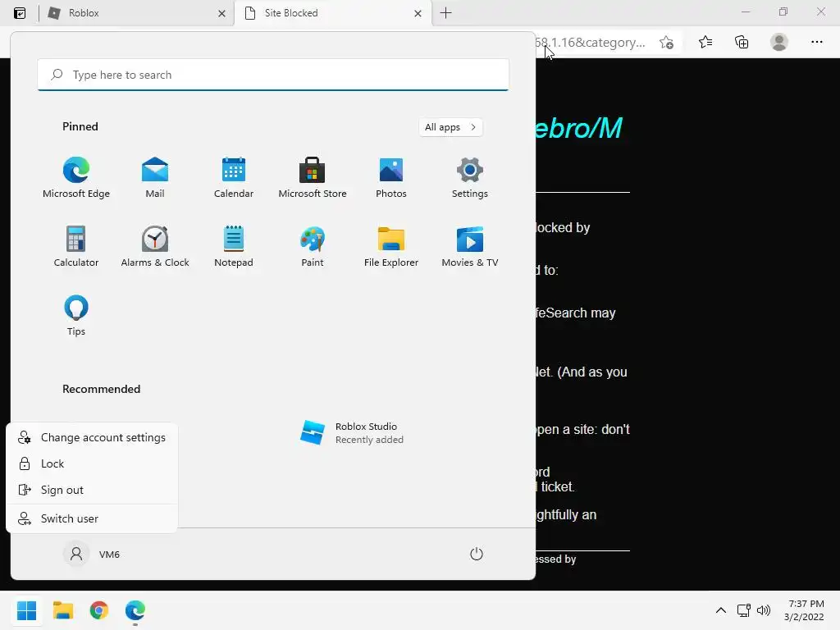Click the VM6 user account button
This screenshot has height=630, width=840.
(x=92, y=554)
